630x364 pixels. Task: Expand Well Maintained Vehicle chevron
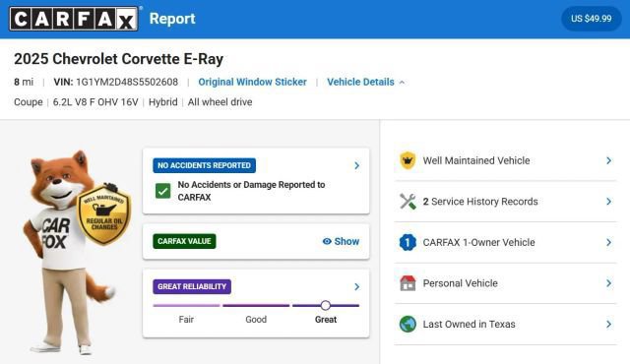[x=608, y=160]
